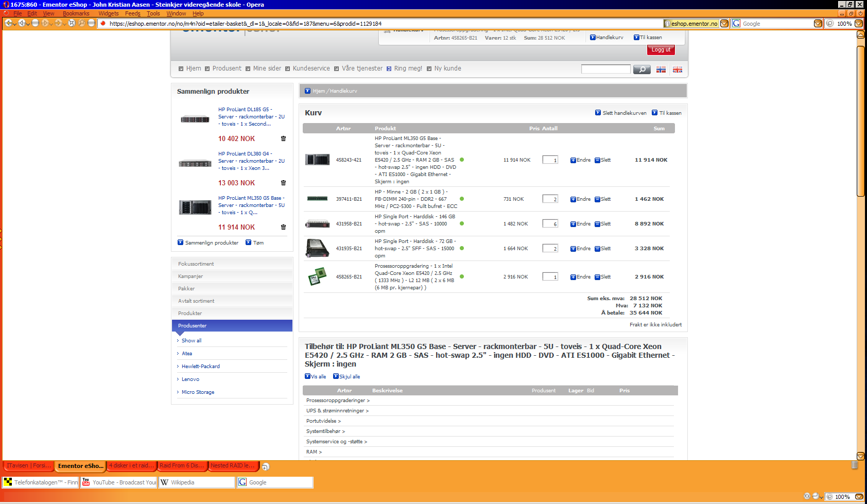Click the Skjul alle link
The width and height of the screenshot is (867, 504).
(x=346, y=376)
